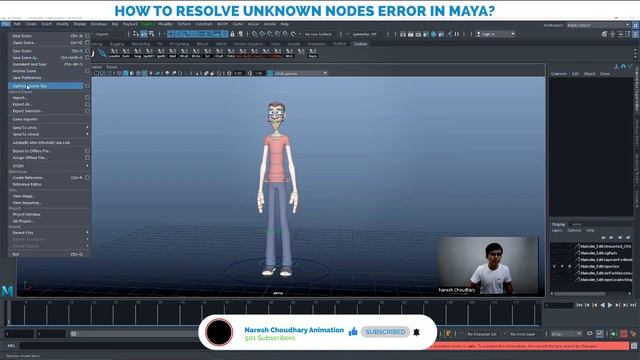Click the shelf icon labeled Maya
The image size is (640, 360).
tap(313, 53)
